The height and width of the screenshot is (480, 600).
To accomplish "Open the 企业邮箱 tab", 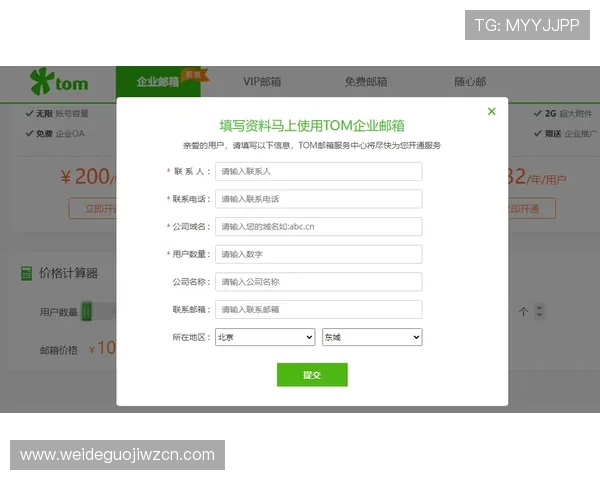I will (x=157, y=81).
